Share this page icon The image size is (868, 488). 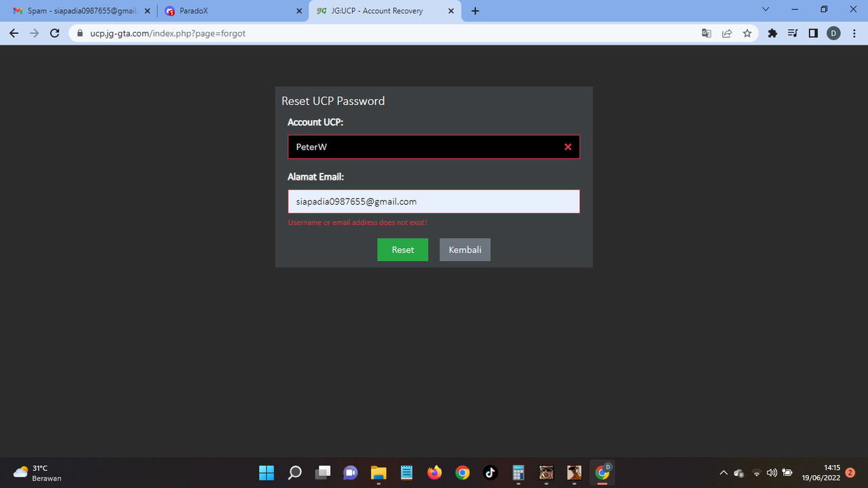pyautogui.click(x=727, y=33)
